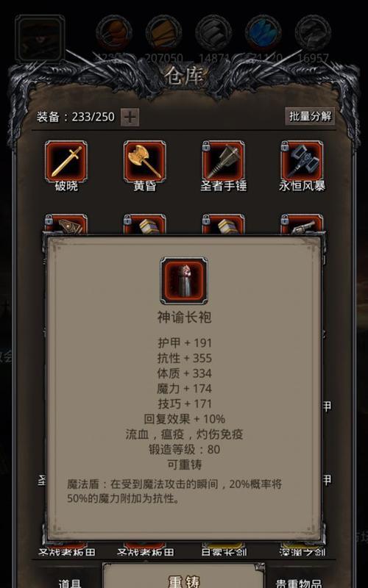This screenshot has width=368, height=588.
Task: Click the wooden planks resource icon
Action: [x=163, y=33]
